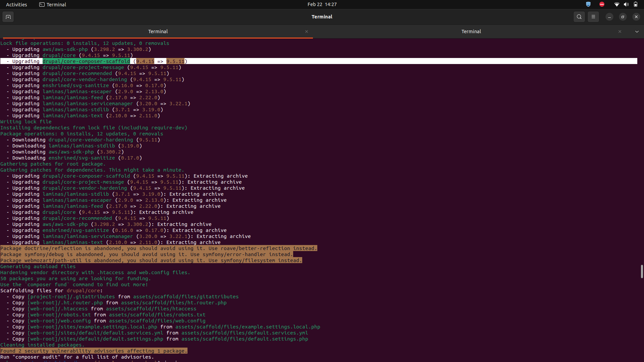Click laminas/laminas-text "Extracting archive" line
The height and width of the screenshot is (362, 644).
[x=113, y=242]
